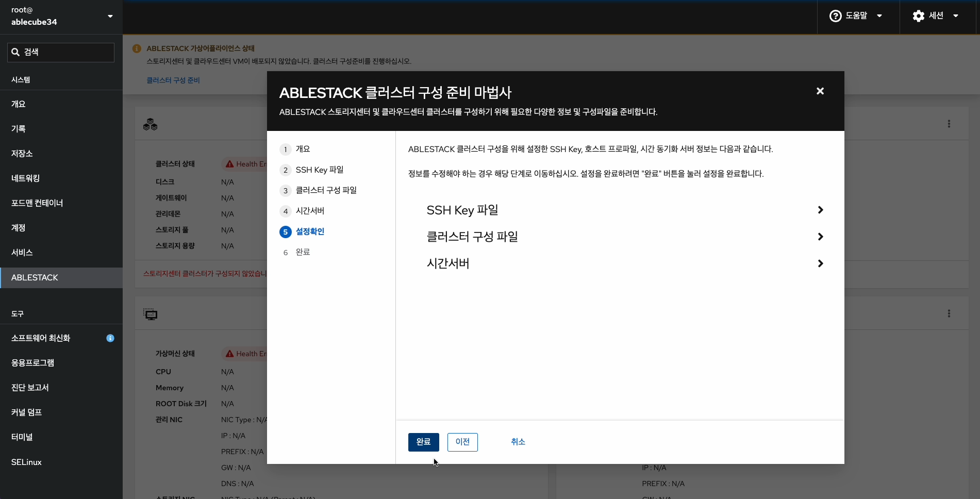The height and width of the screenshot is (499, 980).
Task: Click the ROOT Disk 크기 label
Action: coord(181,404)
